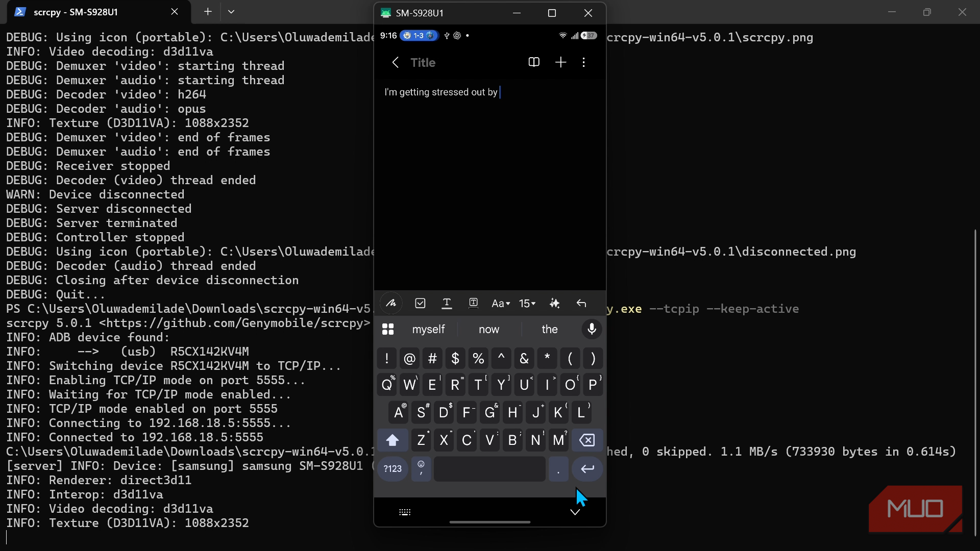Open reading mode book icon in note
This screenshot has height=551, width=980.
coord(534,62)
